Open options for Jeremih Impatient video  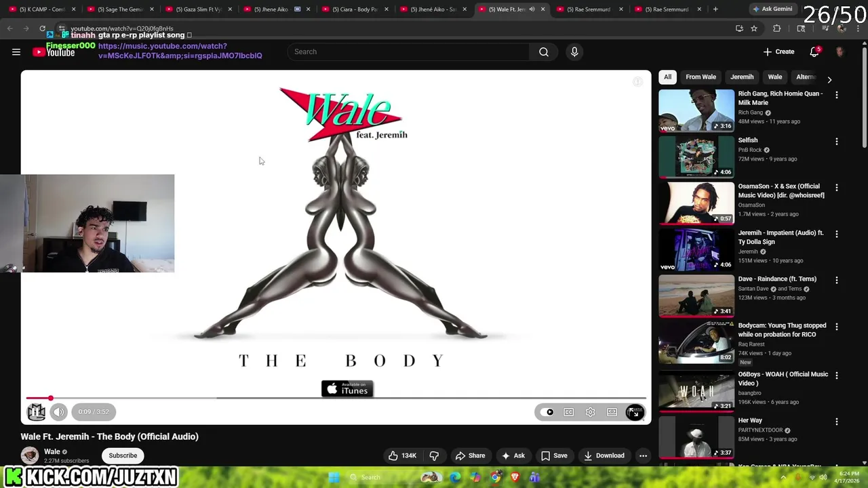coord(836,234)
